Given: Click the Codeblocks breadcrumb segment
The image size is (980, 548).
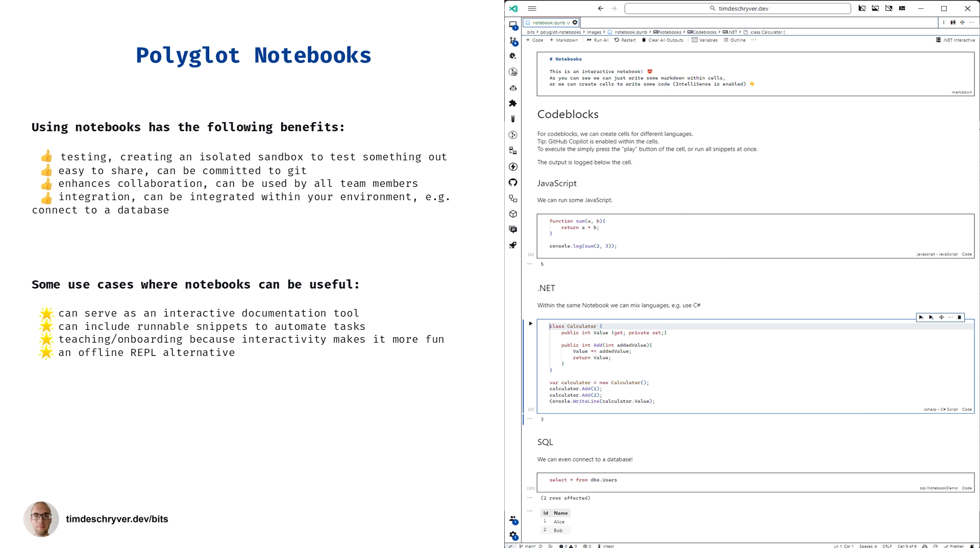Looking at the screenshot, I should click(701, 32).
